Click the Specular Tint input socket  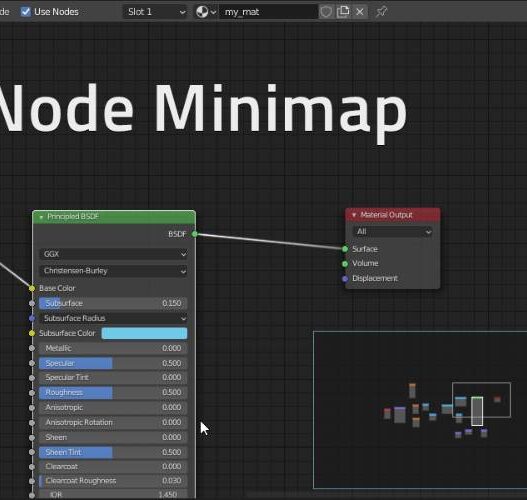pos(32,378)
